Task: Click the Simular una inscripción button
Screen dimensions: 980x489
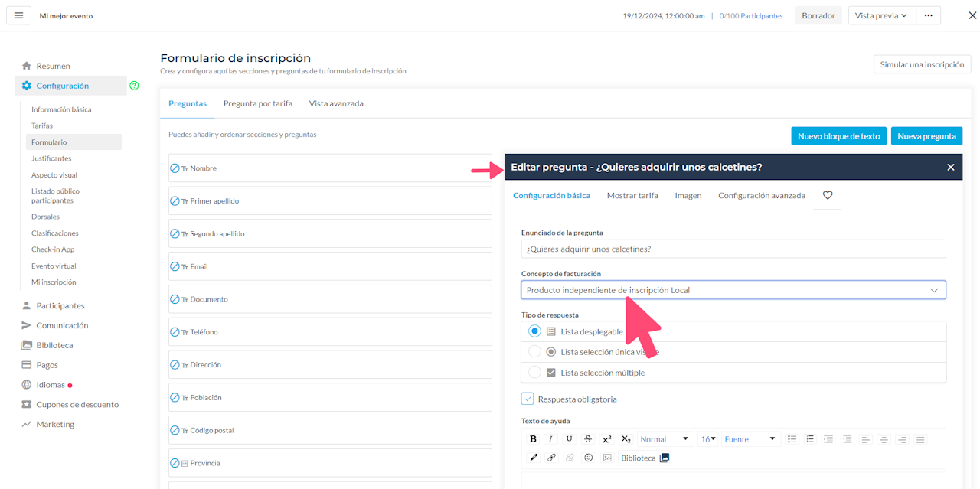Action: [x=922, y=64]
